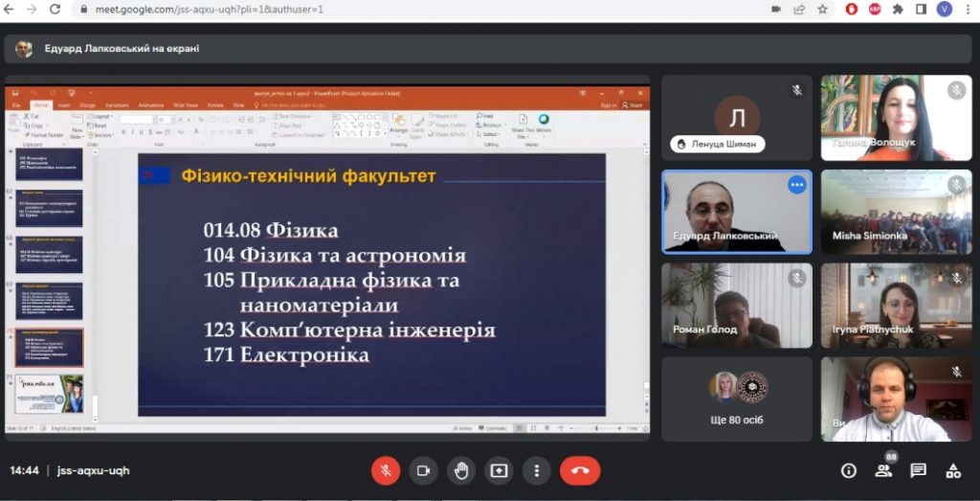
Task: Unmute the microphone in the call controls
Action: pyautogui.click(x=386, y=471)
